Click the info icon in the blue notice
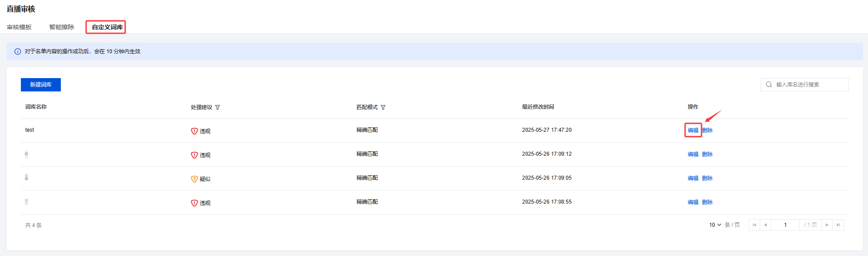Screen dimensions: 868x256 pyautogui.click(x=18, y=51)
